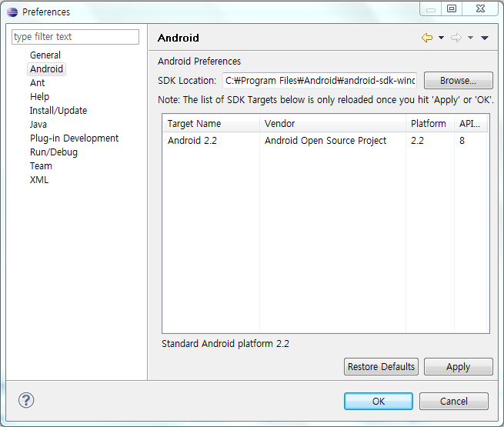Click the Browse... button

pyautogui.click(x=459, y=80)
